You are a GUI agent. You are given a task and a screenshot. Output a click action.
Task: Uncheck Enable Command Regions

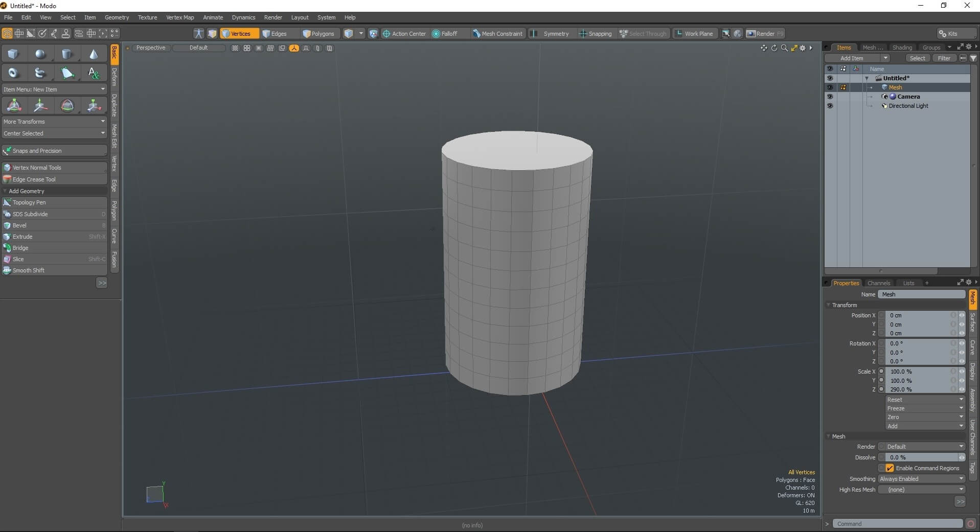point(890,468)
